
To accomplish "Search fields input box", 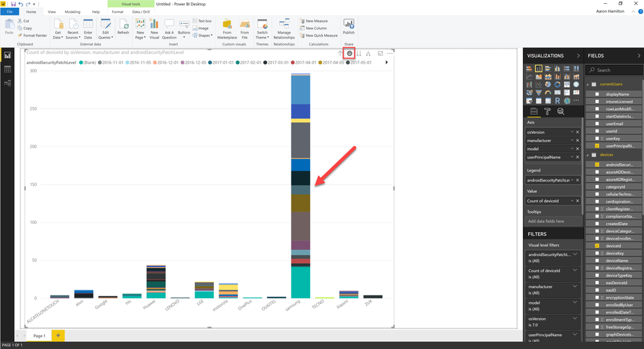I will pyautogui.click(x=614, y=70).
